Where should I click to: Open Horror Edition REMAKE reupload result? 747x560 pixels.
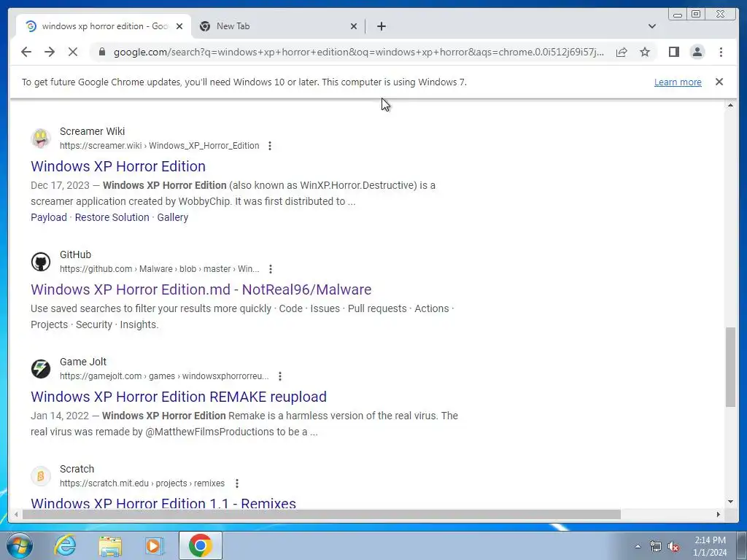179,397
